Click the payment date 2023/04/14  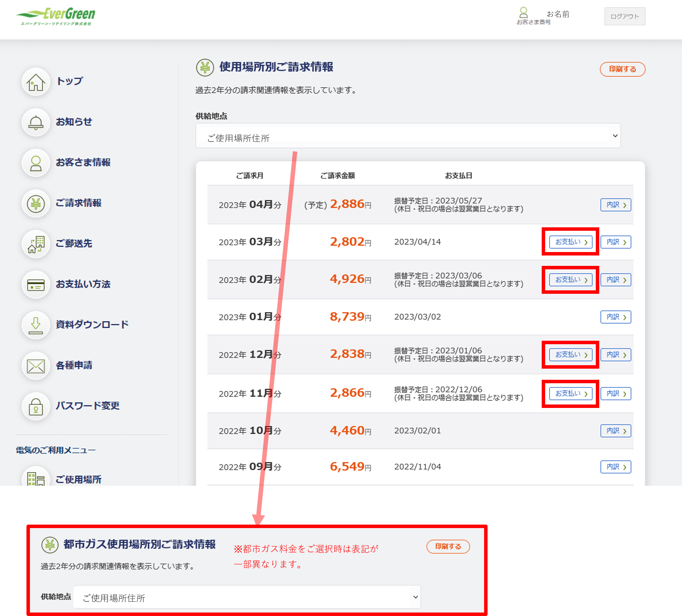(417, 242)
